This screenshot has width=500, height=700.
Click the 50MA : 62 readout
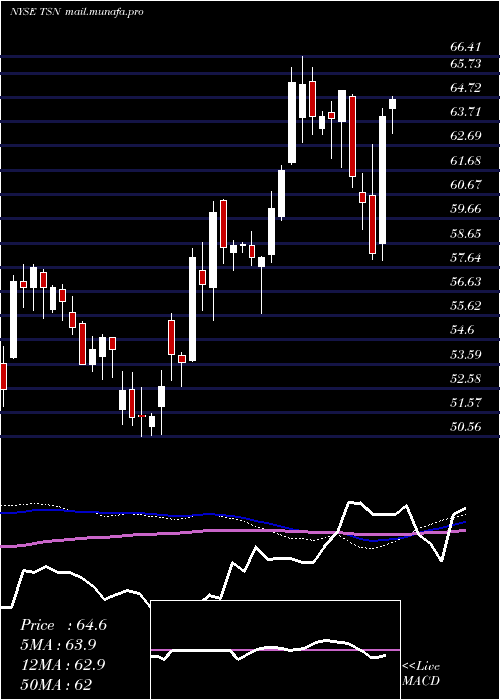(x=56, y=685)
